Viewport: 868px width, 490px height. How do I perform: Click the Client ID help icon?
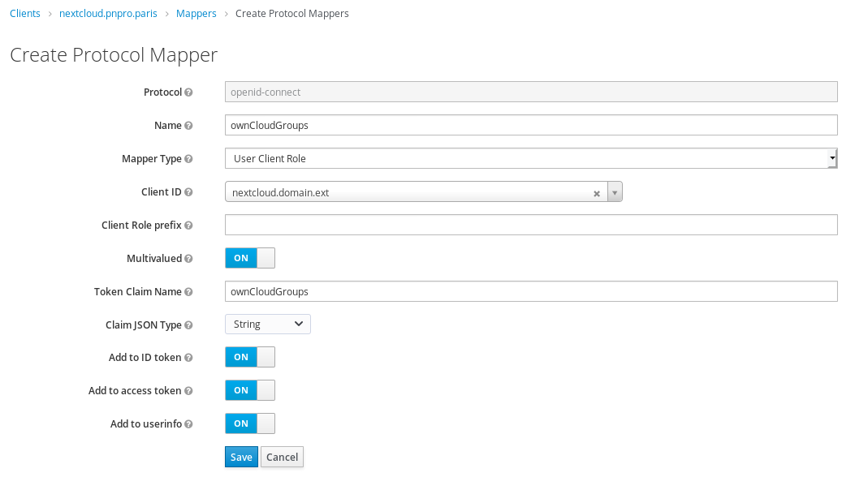[x=190, y=192]
